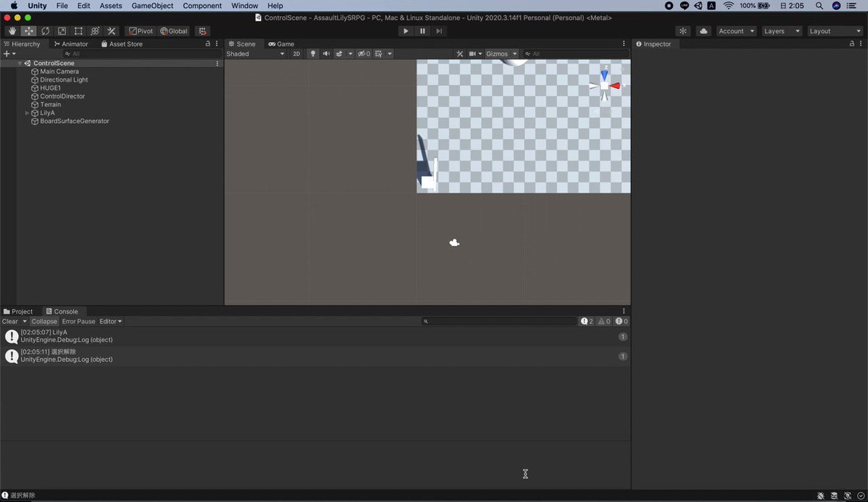Open custom editor tools
The height and width of the screenshot is (502, 868).
pyautogui.click(x=111, y=31)
